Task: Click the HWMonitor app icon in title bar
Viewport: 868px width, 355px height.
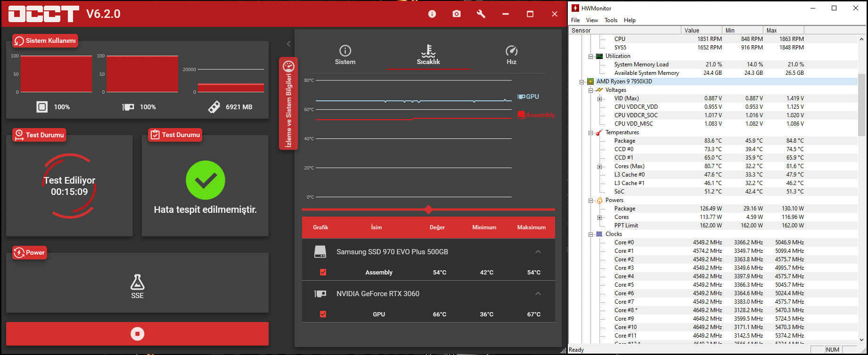Action: point(575,8)
